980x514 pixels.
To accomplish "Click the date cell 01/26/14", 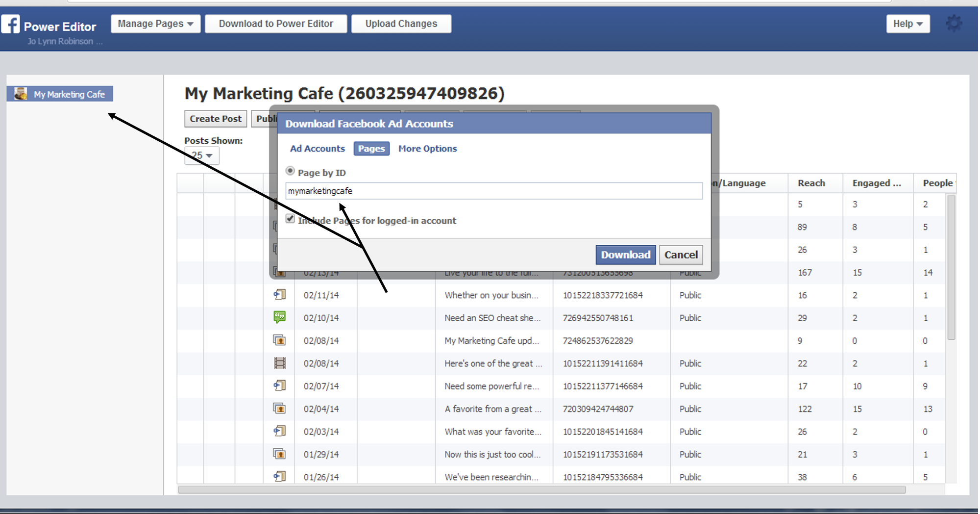I will click(x=321, y=477).
